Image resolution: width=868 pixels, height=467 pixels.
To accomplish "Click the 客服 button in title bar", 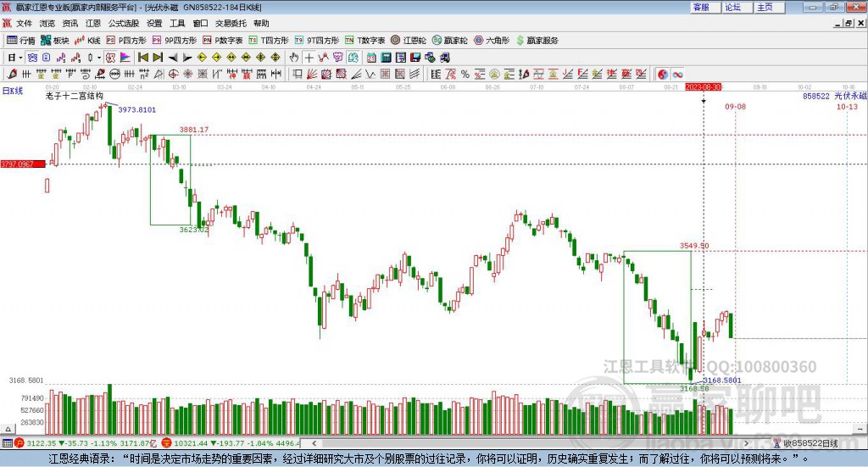I will click(x=704, y=7).
